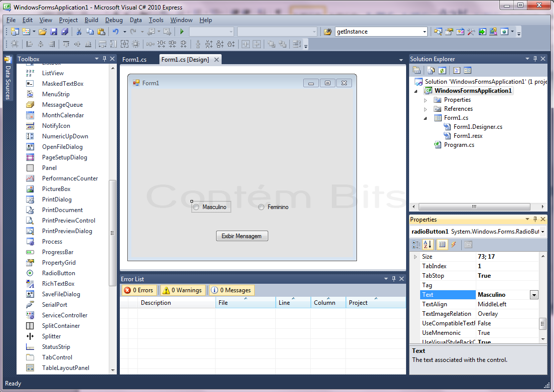
Task: Click the Save toolbar icon
Action: pos(53,32)
